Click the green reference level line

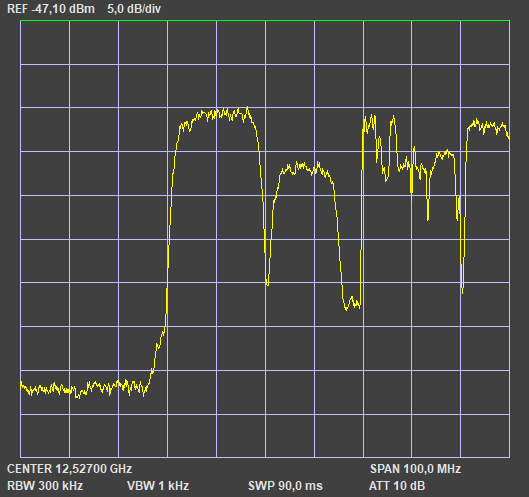click(265, 21)
